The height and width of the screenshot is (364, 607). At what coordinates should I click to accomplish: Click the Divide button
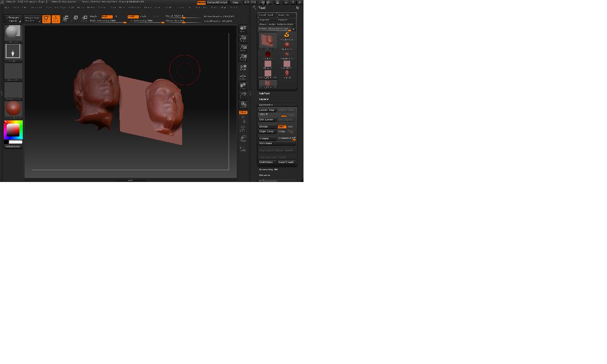[267, 127]
